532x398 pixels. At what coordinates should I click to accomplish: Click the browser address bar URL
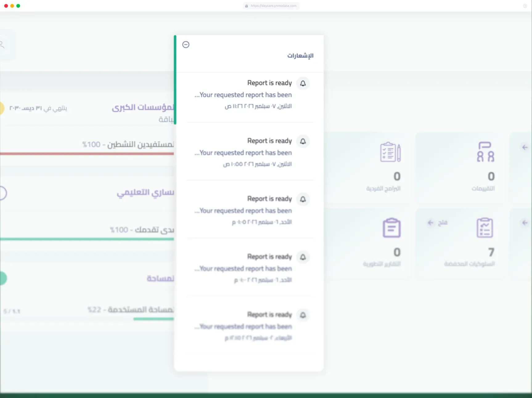(x=271, y=6)
